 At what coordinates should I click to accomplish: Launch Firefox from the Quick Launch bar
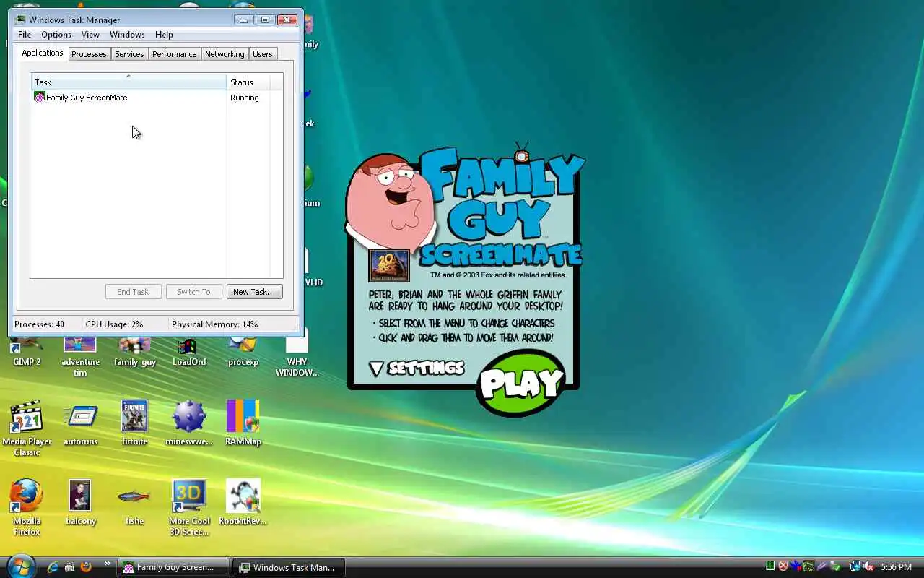(86, 567)
